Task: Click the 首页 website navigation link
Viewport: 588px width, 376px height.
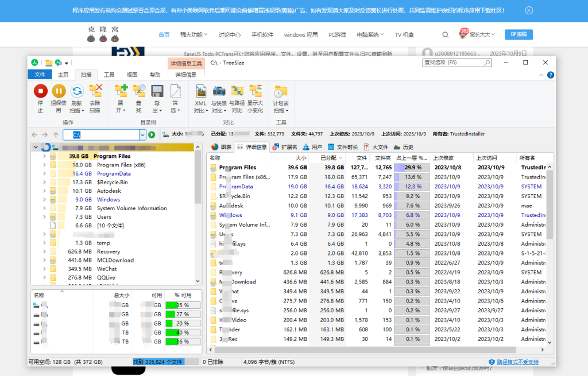Action: coord(164,34)
